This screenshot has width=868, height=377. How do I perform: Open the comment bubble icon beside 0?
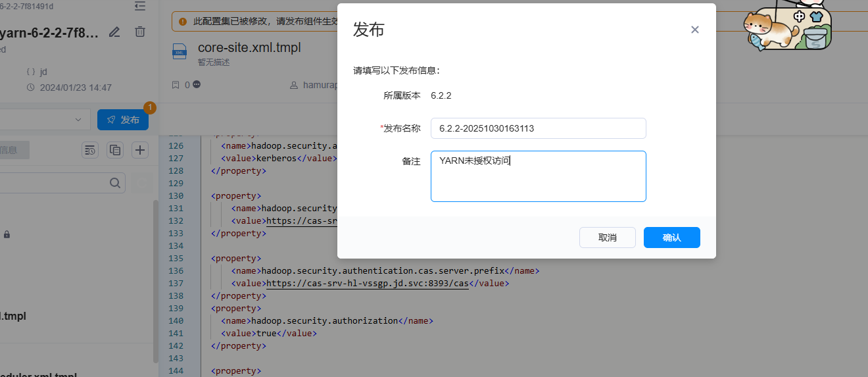click(x=197, y=85)
